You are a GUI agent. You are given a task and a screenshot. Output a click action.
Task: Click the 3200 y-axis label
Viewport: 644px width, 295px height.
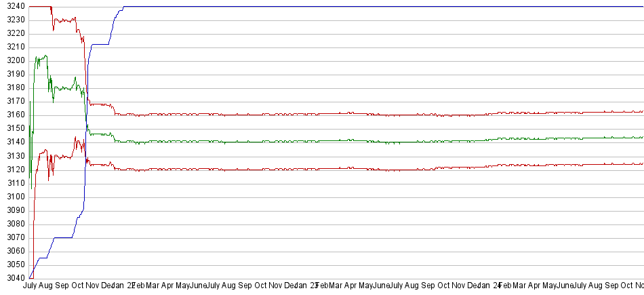pos(12,60)
